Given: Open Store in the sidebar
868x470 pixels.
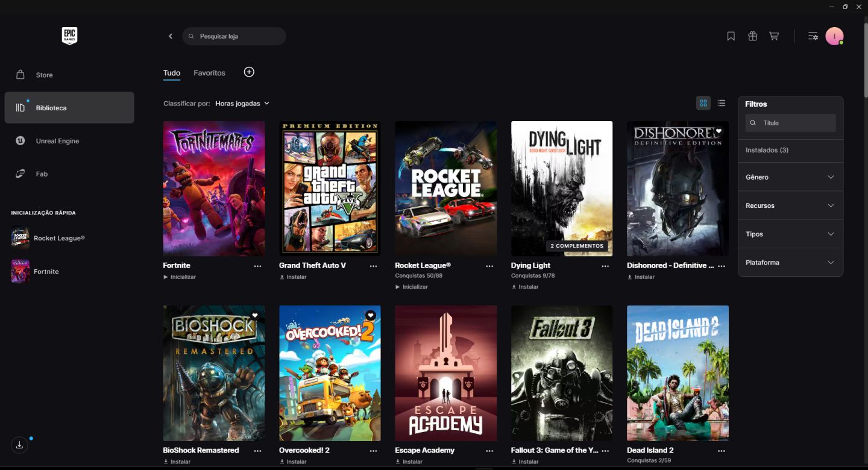Looking at the screenshot, I should (69, 75).
